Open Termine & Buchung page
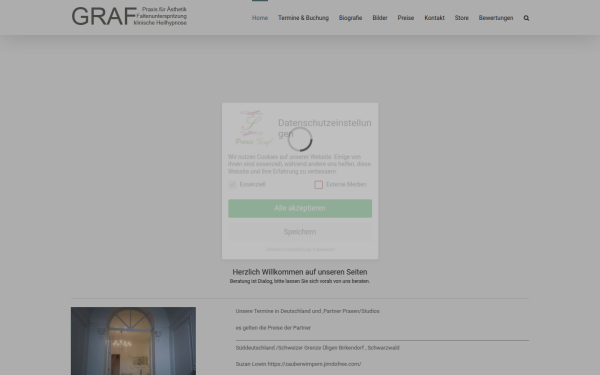Viewport: 600px width, 375px height. click(303, 18)
